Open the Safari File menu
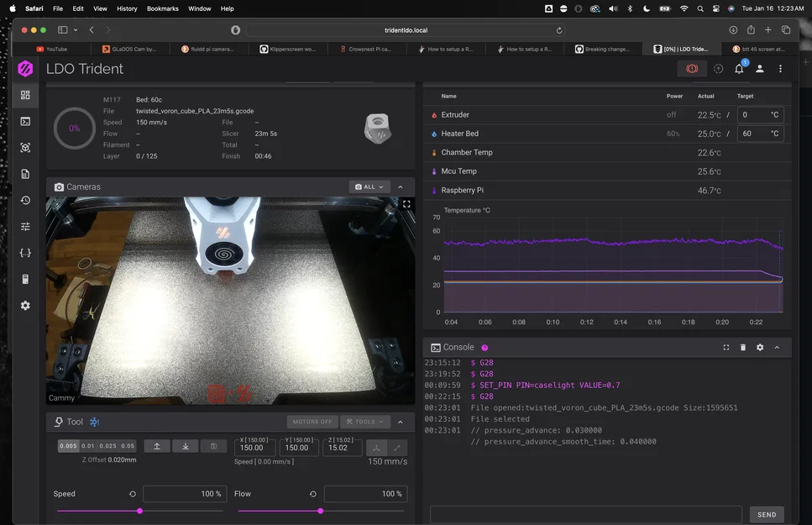The image size is (812, 525). coord(58,8)
